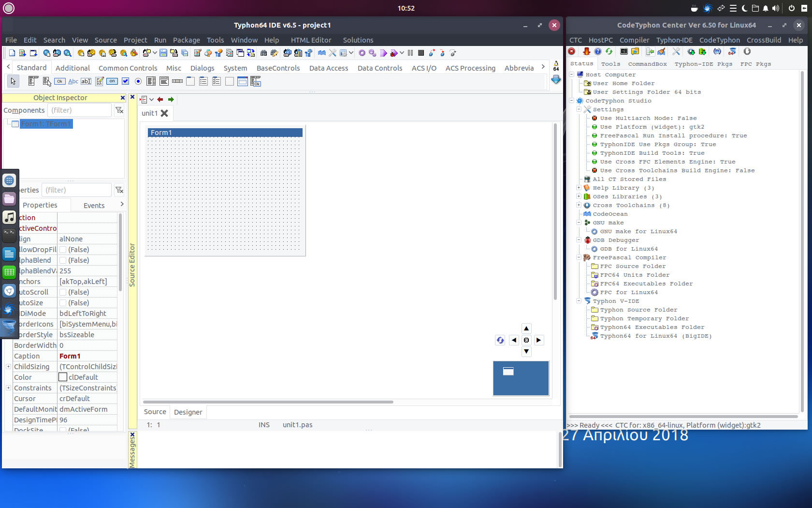Open the CrossBuild menu in CodeTyphon Center
Screen dimensions: 812x508
(764, 40)
